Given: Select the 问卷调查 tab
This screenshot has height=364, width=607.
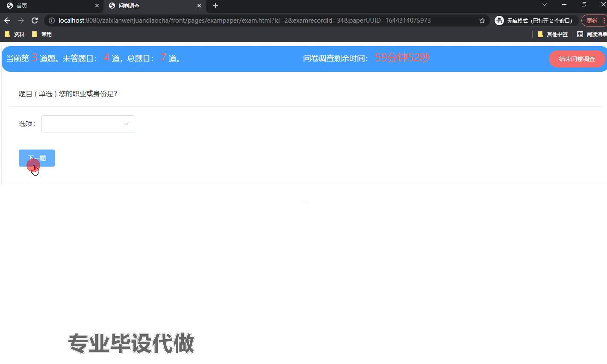Looking at the screenshot, I should coord(150,6).
